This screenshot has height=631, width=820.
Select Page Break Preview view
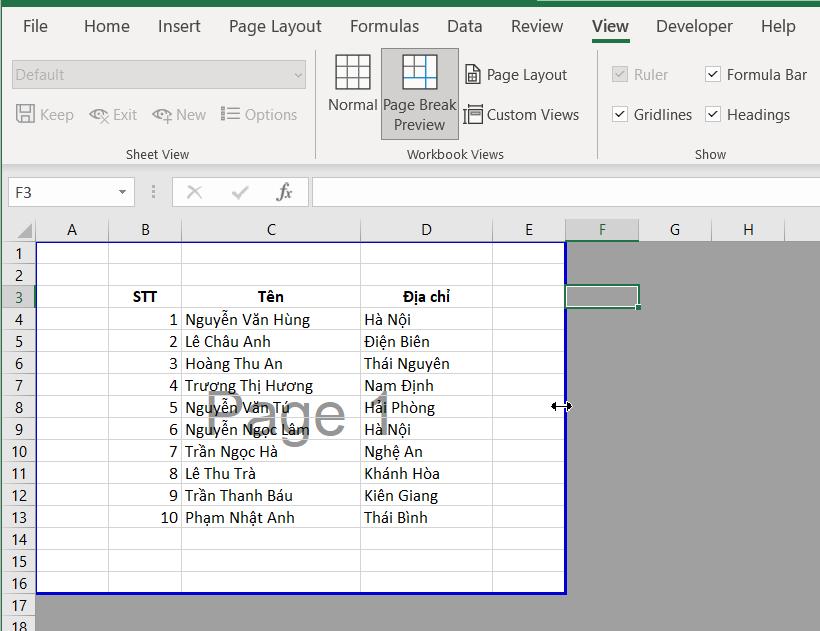coord(419,94)
